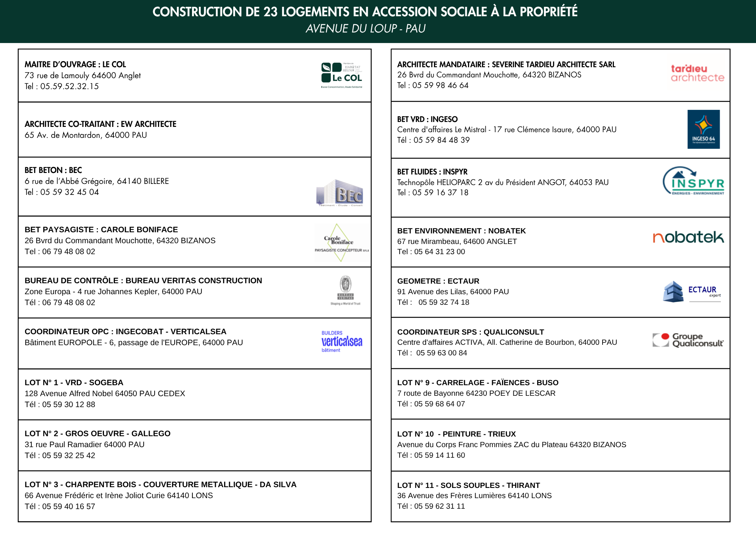The width and height of the screenshot is (756, 534).
Task: Select address "Avenue du Corps Franc Pommies ZAC du Plateau"
Action: click(x=482, y=444)
